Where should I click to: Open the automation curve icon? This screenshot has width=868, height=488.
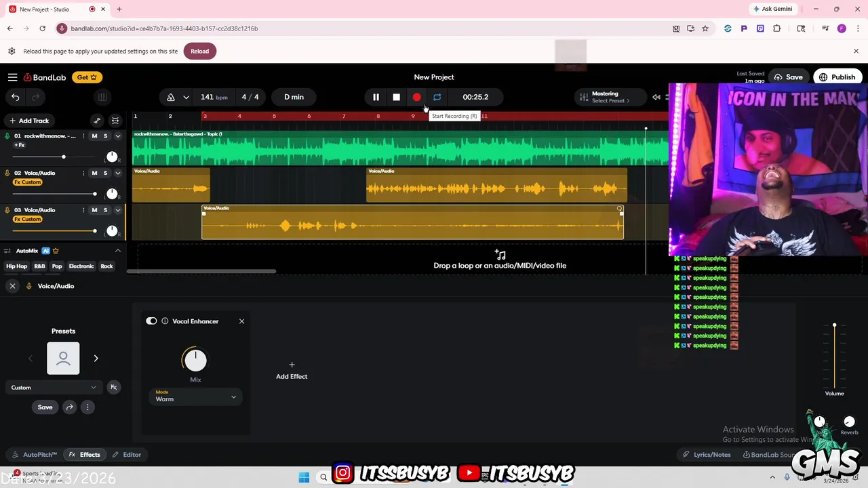(97, 121)
